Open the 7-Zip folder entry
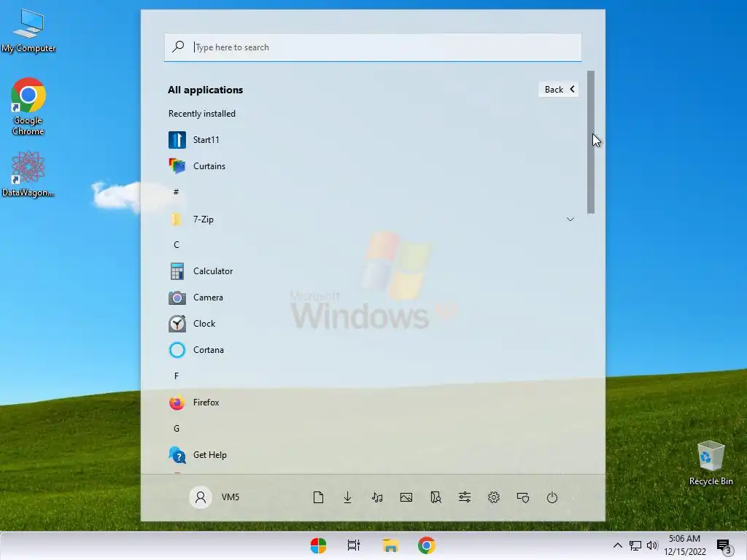The image size is (747, 560). (x=371, y=219)
